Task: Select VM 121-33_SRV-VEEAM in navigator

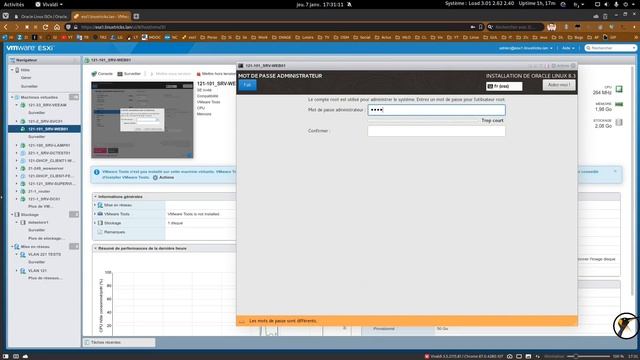Action: (x=47, y=105)
